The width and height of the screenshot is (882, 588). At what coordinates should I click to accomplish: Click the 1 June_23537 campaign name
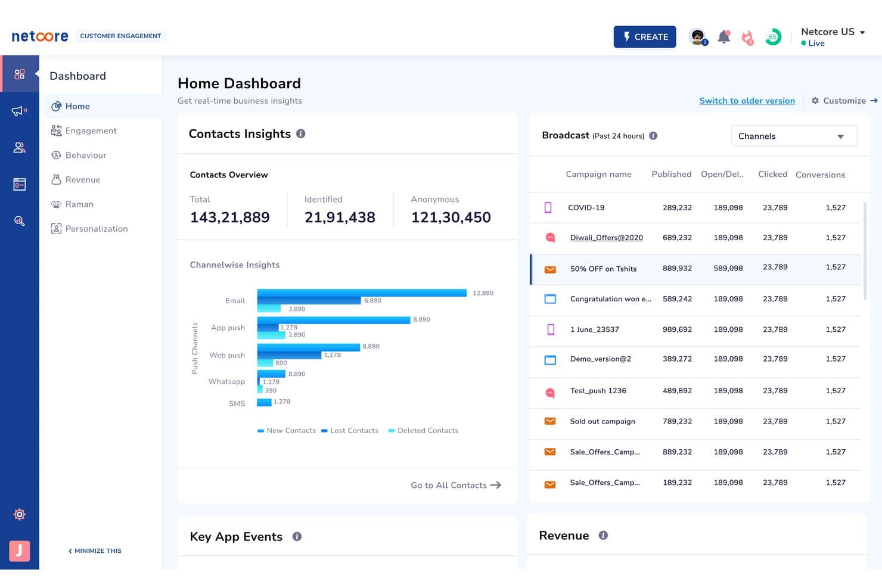(x=594, y=329)
